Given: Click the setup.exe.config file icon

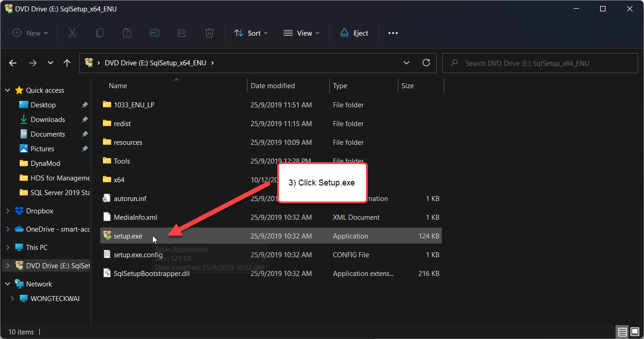Looking at the screenshot, I should pyautogui.click(x=107, y=254).
